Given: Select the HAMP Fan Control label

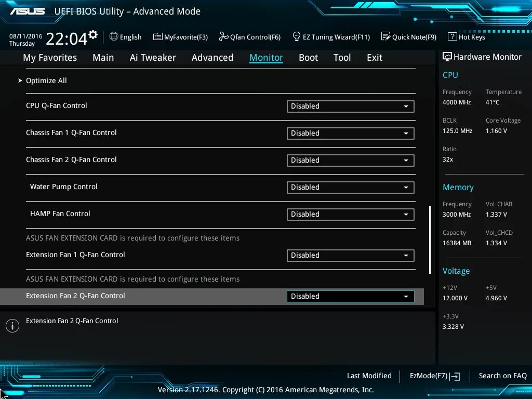Looking at the screenshot, I should [60, 214].
